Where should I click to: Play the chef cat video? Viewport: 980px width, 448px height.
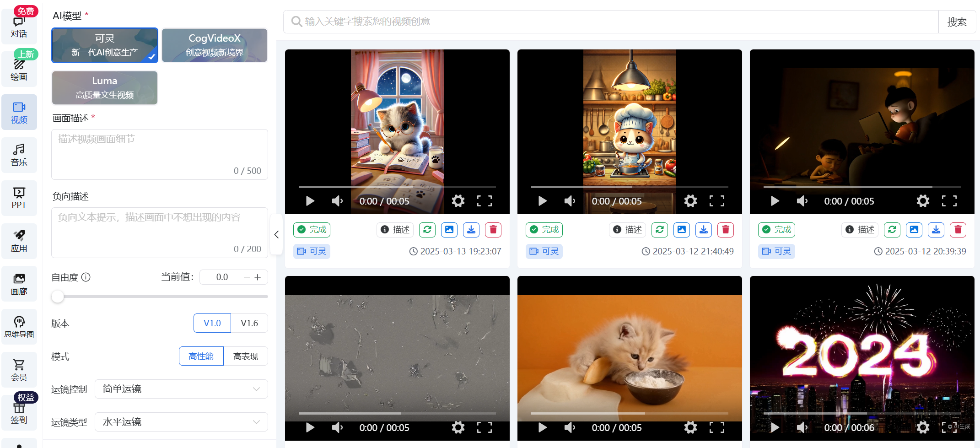click(542, 201)
